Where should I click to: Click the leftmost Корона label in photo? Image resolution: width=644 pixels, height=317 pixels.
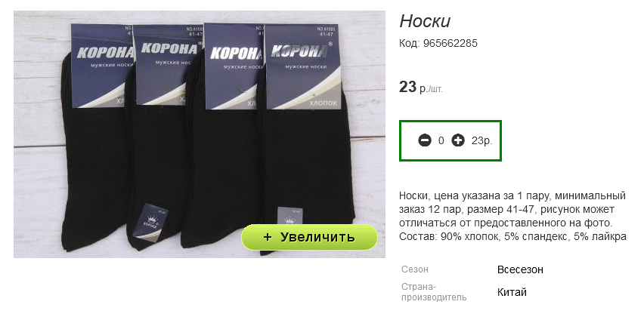pyautogui.click(x=103, y=66)
